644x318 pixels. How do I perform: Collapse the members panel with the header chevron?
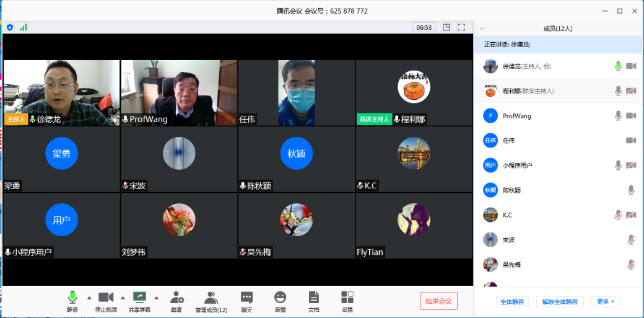pos(482,29)
